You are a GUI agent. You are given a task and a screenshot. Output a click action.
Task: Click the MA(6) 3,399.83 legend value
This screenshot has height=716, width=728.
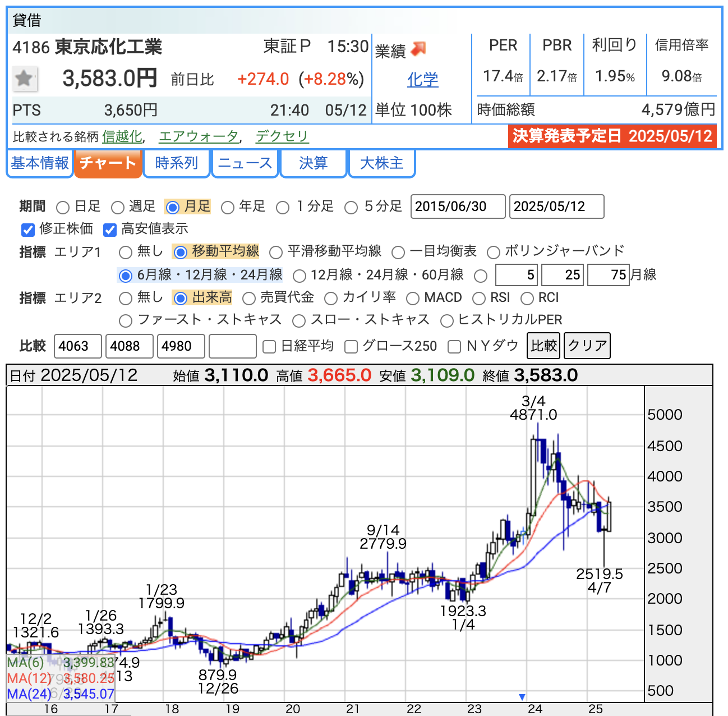click(89, 663)
